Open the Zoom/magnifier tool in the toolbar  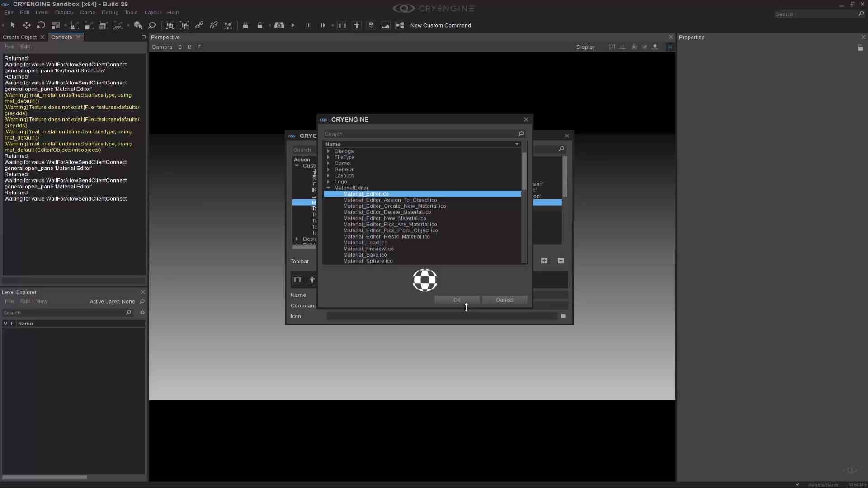[x=152, y=25]
